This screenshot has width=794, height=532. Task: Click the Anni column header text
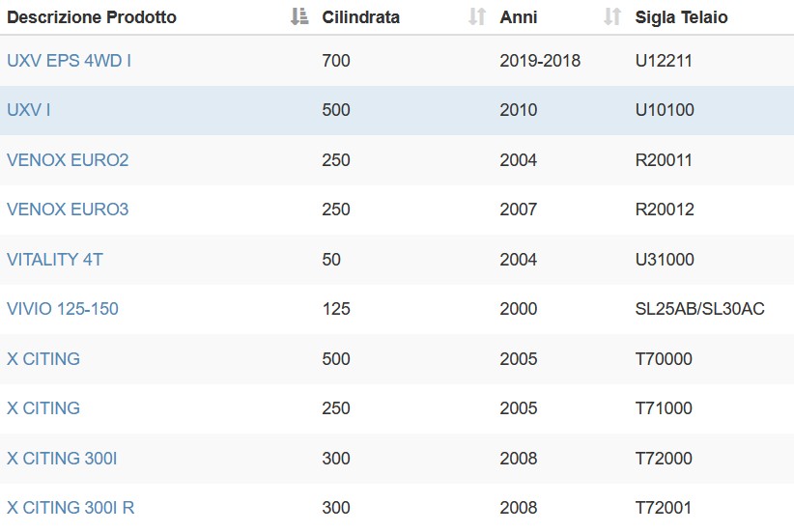click(519, 17)
